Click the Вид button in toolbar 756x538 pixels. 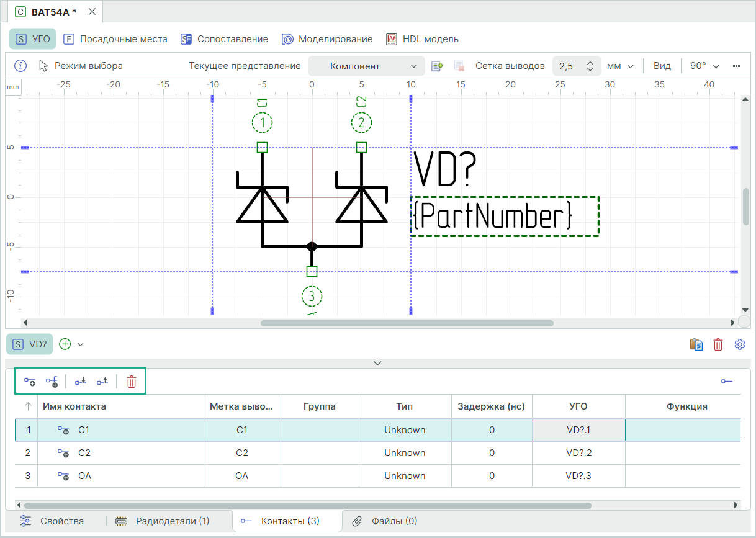662,66
